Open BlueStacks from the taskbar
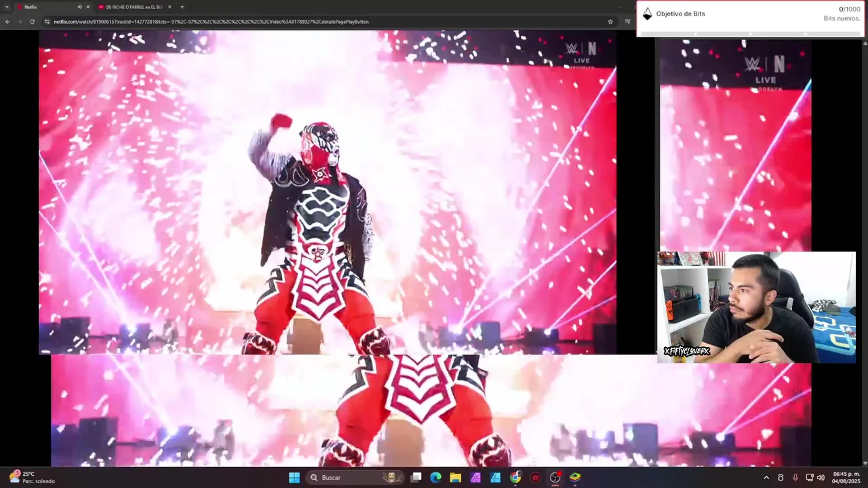The image size is (868, 488). 575,478
